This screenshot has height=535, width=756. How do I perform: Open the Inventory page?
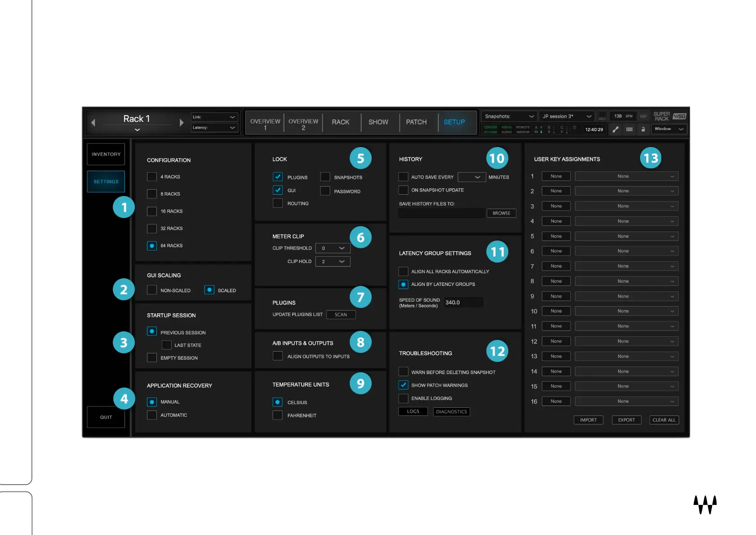click(106, 154)
